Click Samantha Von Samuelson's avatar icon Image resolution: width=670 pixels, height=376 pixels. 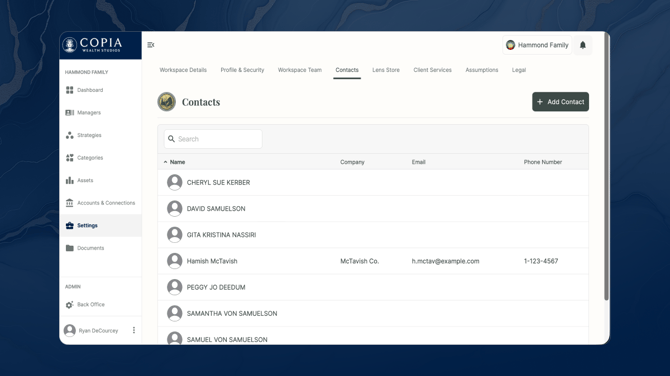(x=174, y=314)
